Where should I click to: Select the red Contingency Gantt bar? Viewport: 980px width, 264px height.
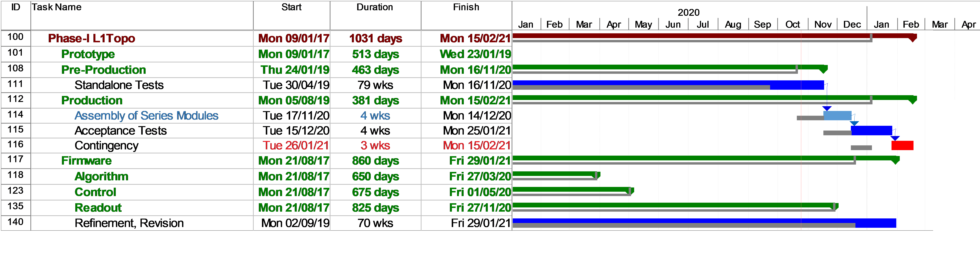coord(902,145)
